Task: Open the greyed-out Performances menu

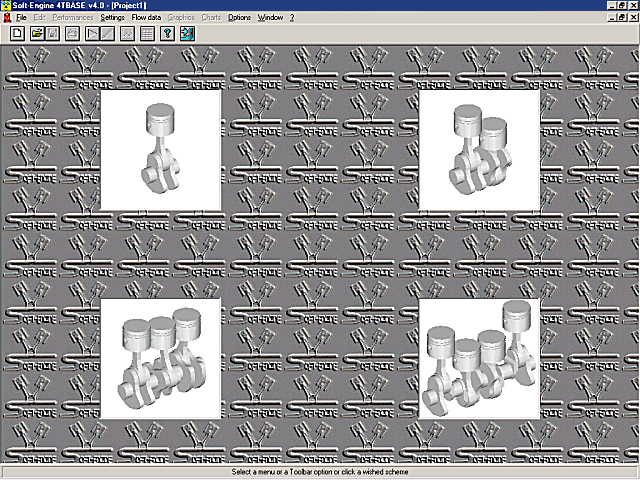Action: tap(73, 18)
